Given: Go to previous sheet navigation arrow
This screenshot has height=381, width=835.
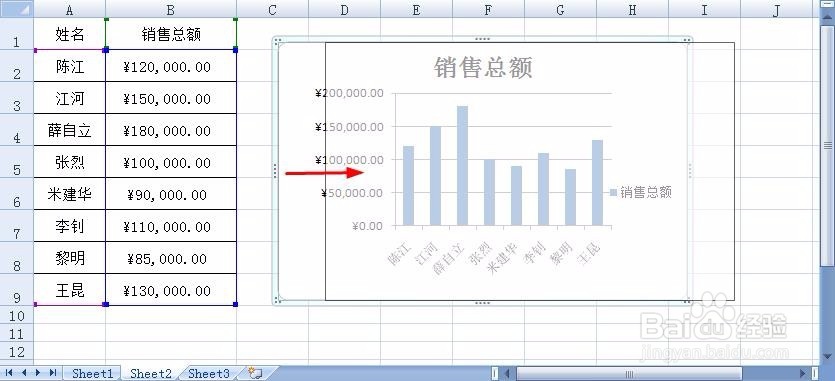Looking at the screenshot, I should click(x=23, y=372).
